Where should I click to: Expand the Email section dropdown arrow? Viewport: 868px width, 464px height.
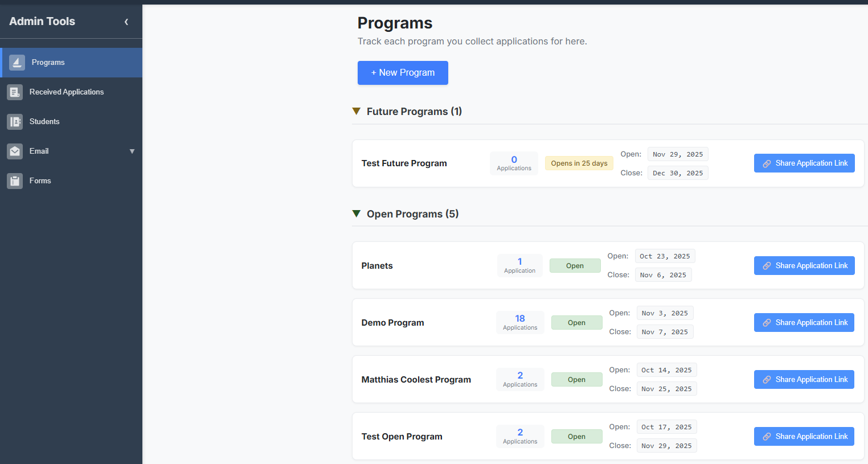pos(132,151)
